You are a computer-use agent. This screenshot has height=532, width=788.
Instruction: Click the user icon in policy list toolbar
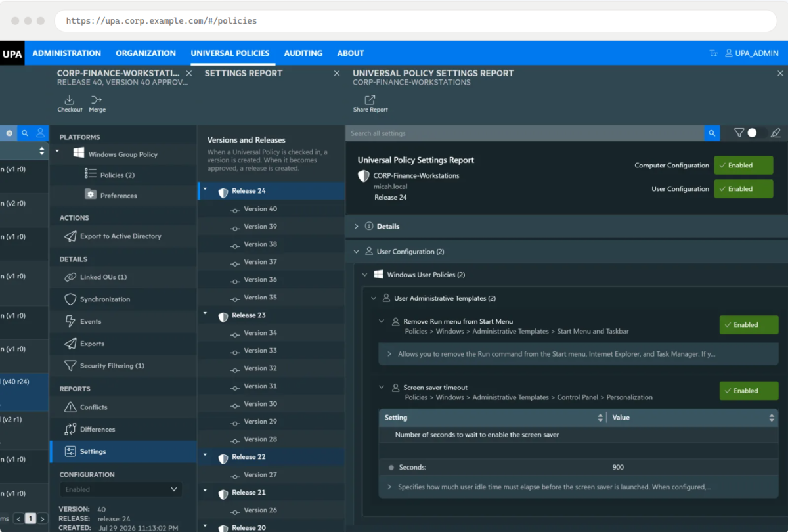[x=41, y=133]
